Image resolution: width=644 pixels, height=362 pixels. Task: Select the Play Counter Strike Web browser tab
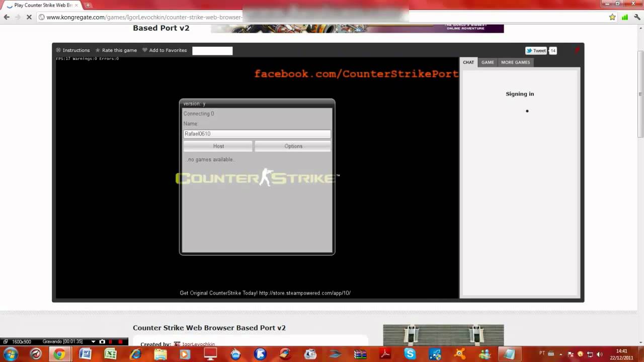click(x=43, y=5)
